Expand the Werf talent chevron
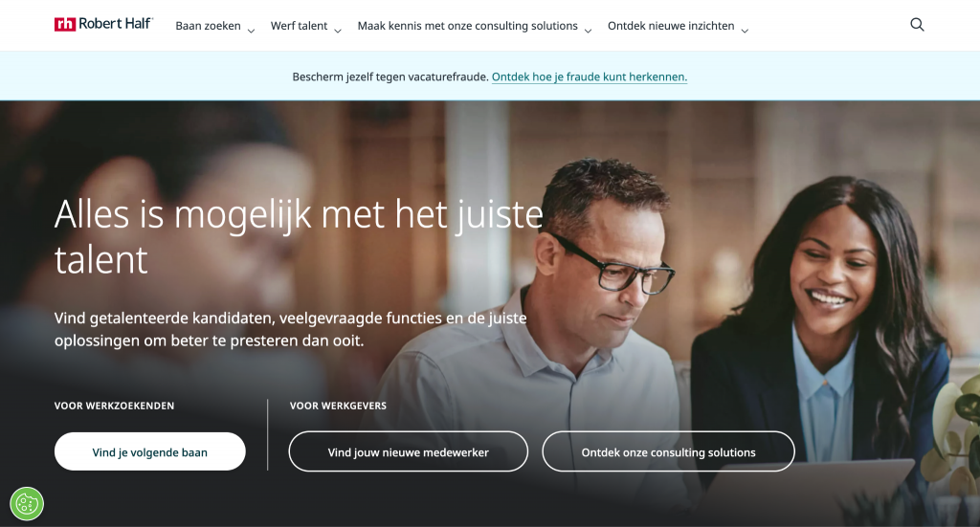 pyautogui.click(x=338, y=30)
